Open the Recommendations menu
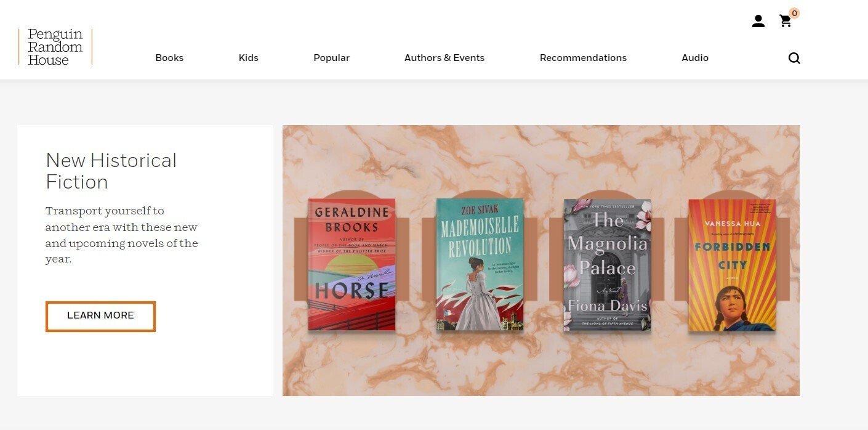The image size is (868, 430). [583, 58]
